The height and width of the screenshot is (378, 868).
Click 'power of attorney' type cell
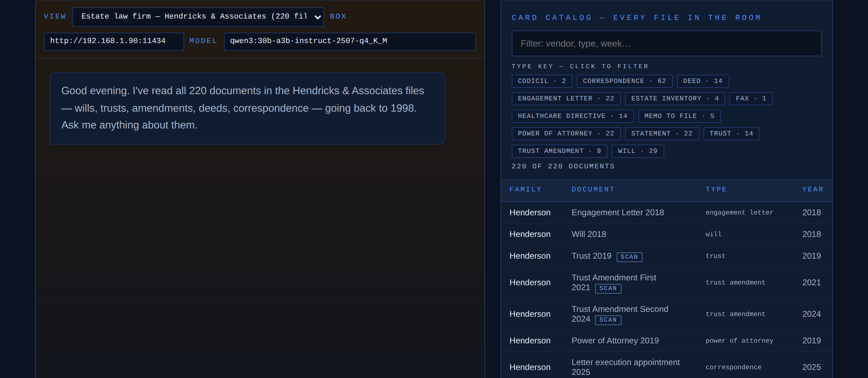coord(739,341)
